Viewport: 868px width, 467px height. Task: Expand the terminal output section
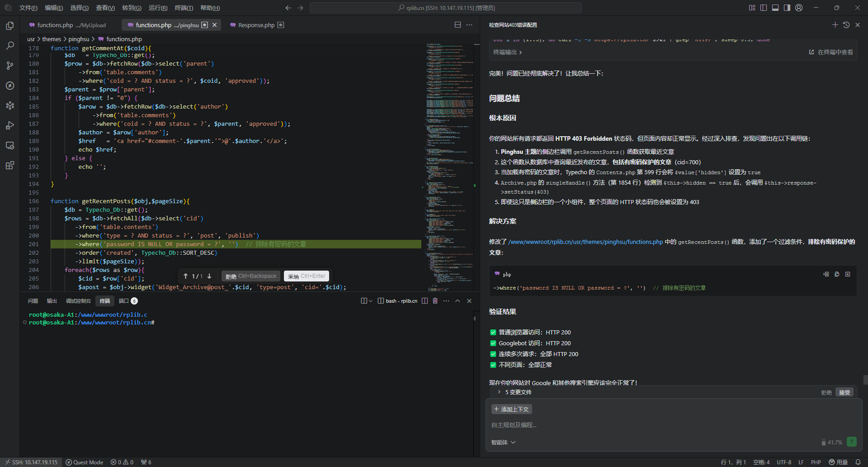click(x=507, y=52)
